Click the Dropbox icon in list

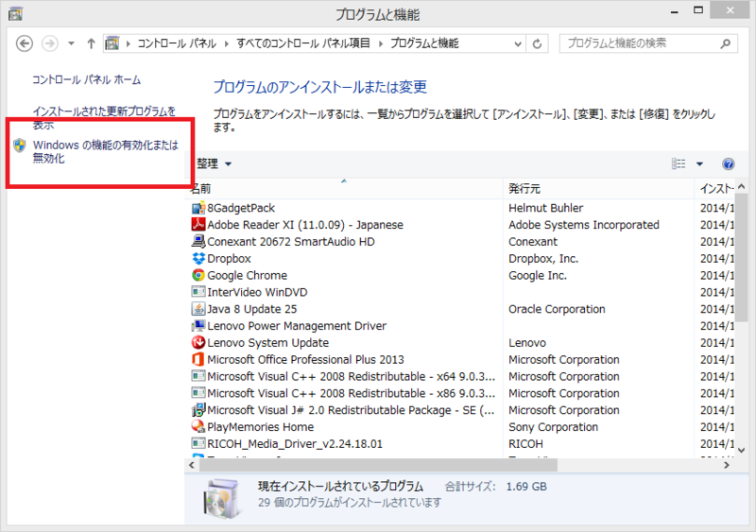[x=198, y=259]
